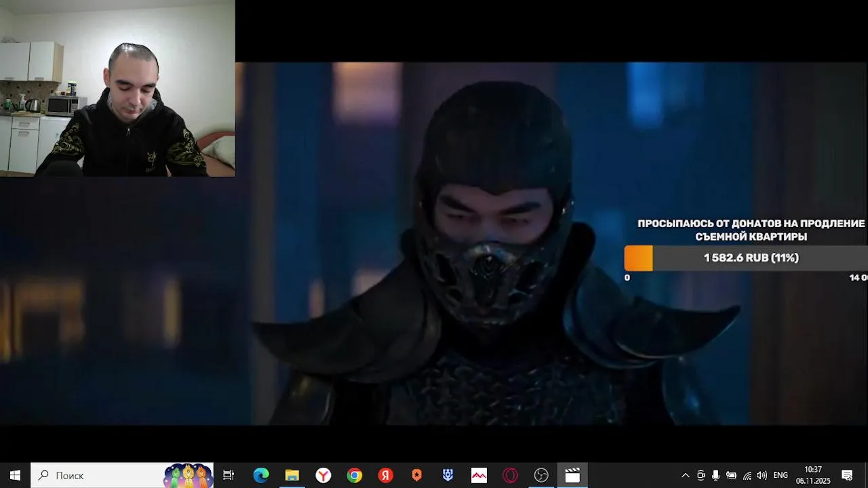This screenshot has height=488, width=868.
Task: Click 'СЪЕМНОЙ КВАРТИРЫ' donation goal text
Action: click(x=751, y=237)
